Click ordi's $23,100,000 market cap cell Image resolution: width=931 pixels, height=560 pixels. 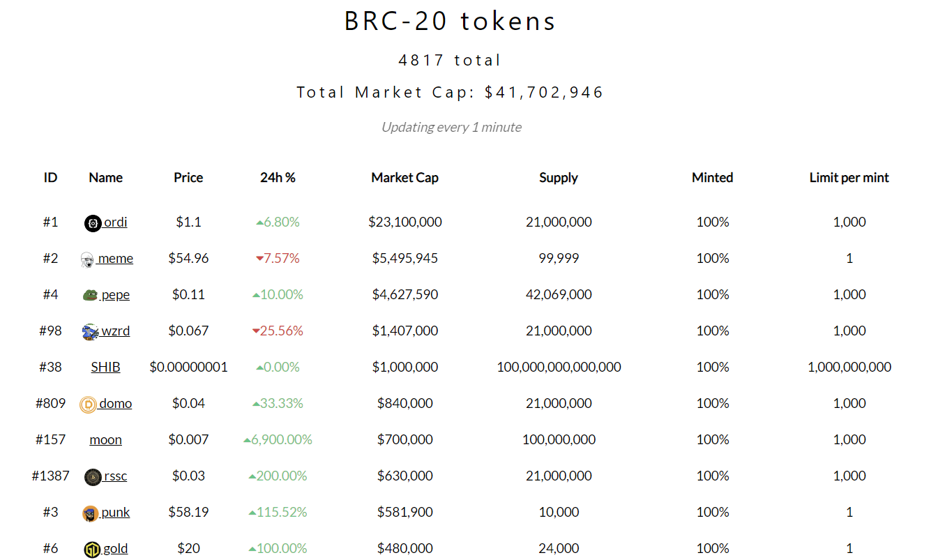point(404,222)
